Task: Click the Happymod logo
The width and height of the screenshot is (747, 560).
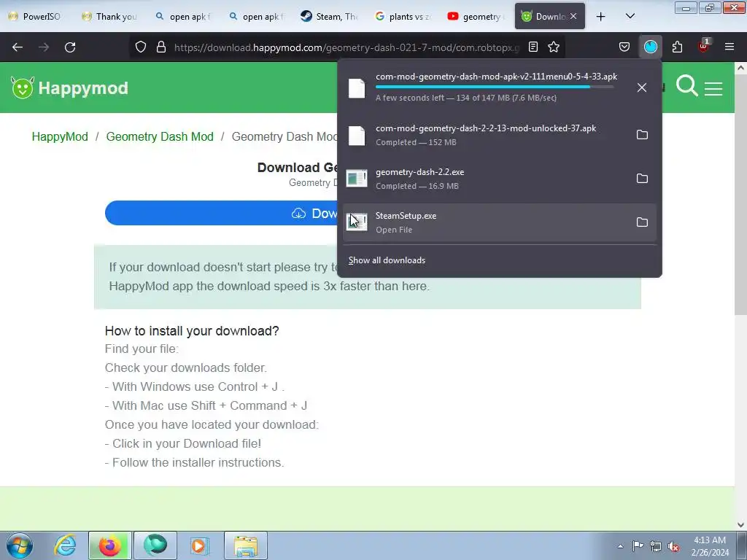Action: pyautogui.click(x=69, y=87)
